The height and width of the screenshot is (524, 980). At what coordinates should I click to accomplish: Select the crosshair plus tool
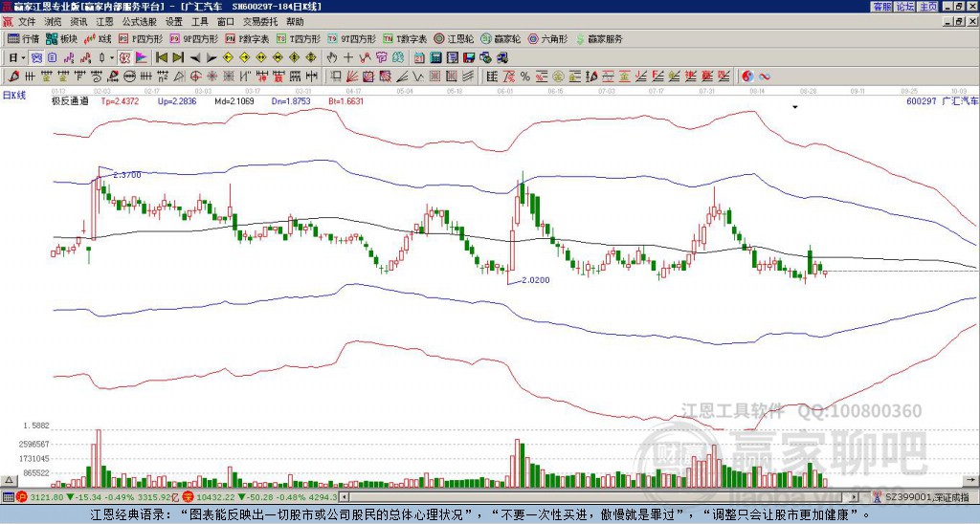click(348, 58)
